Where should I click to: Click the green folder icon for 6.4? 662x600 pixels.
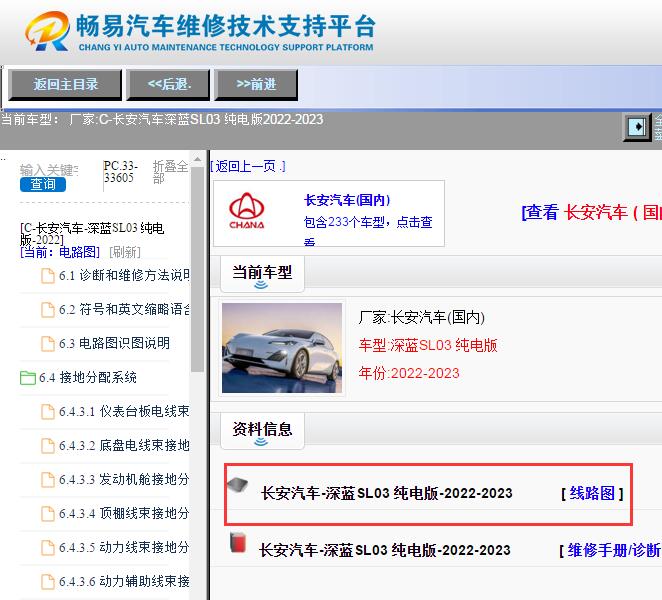tap(28, 377)
